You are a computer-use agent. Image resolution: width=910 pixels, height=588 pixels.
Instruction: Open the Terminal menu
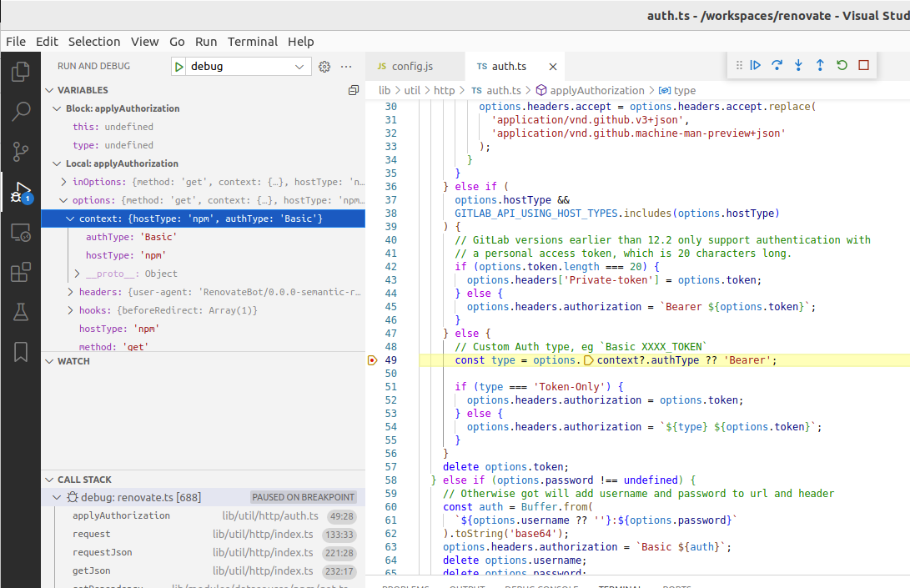click(x=253, y=42)
